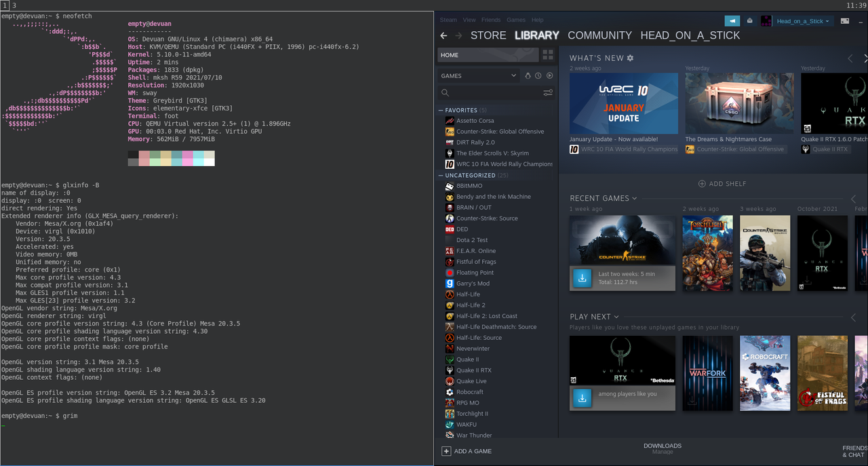
Task: Open the WRC 10 January Update thumbnail
Action: [624, 104]
